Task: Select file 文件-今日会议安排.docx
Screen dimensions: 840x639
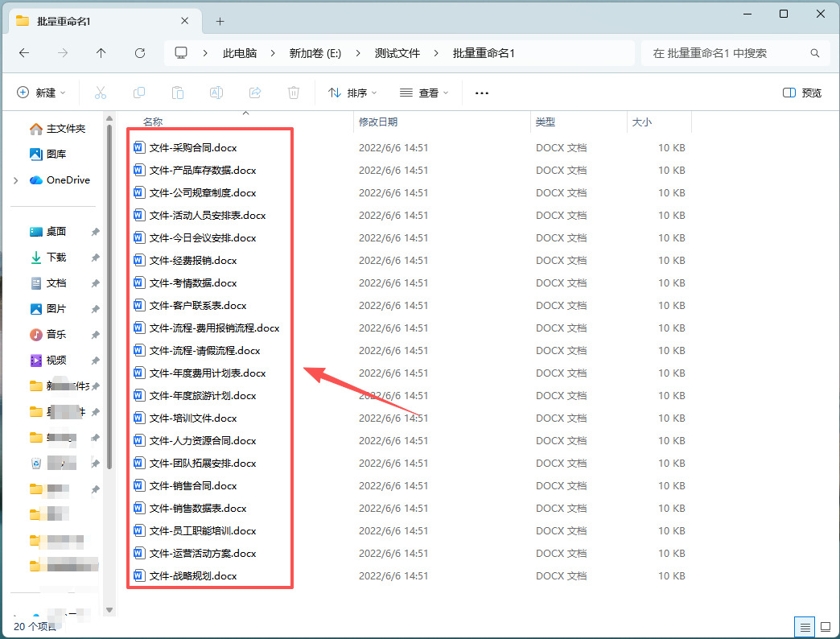Action: click(x=195, y=238)
